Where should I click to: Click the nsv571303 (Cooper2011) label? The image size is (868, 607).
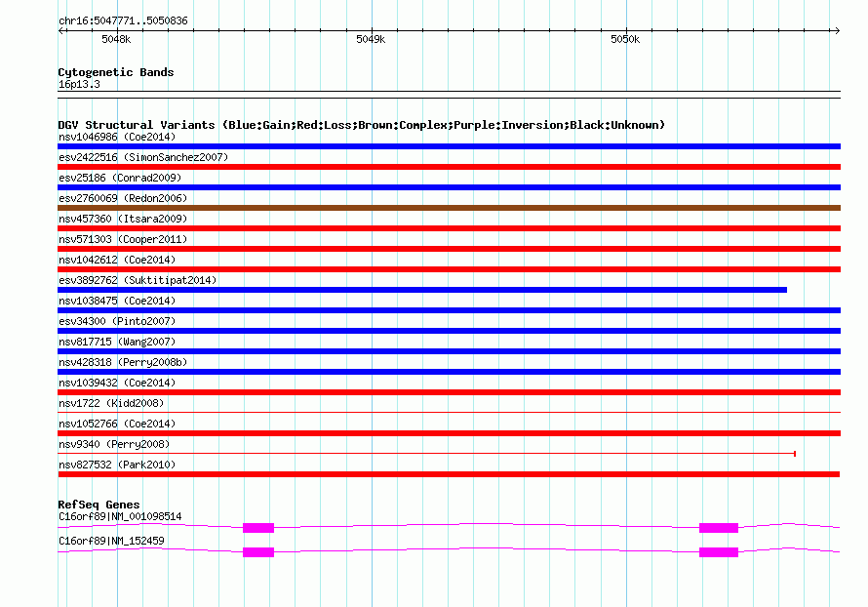(x=123, y=239)
